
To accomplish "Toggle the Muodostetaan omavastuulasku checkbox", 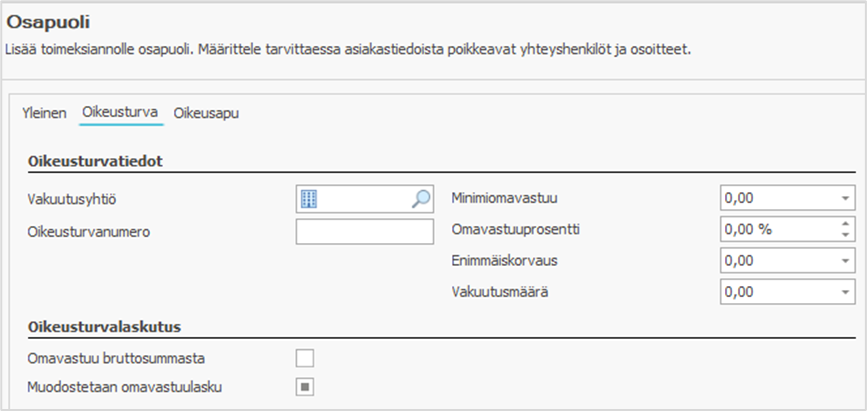I will coord(305,386).
